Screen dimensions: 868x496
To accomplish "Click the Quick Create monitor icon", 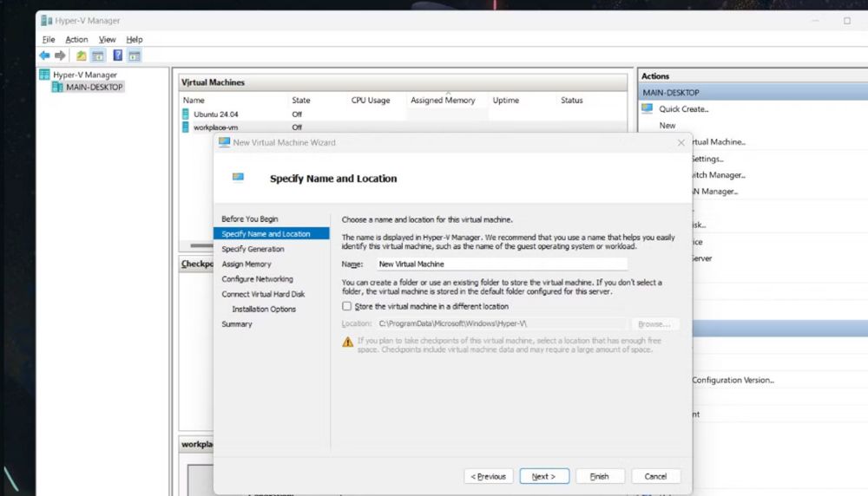I will 648,109.
